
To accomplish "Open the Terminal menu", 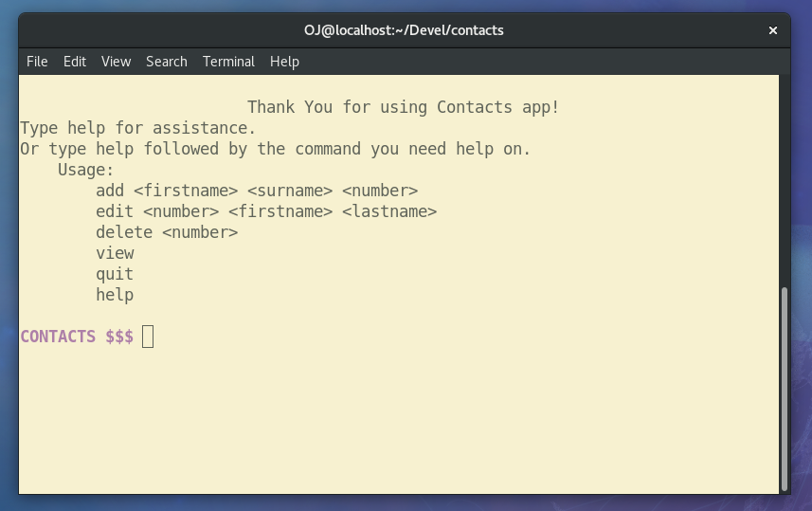I will click(228, 62).
